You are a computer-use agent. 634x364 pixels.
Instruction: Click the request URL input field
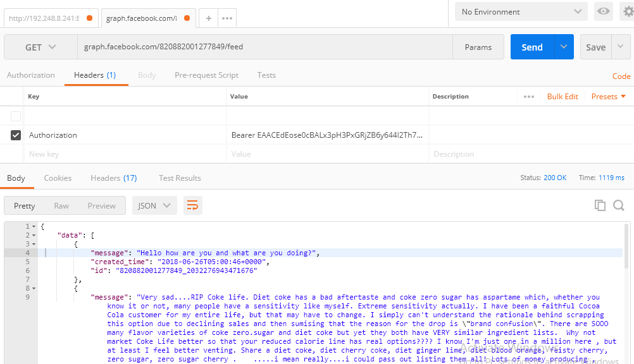265,47
